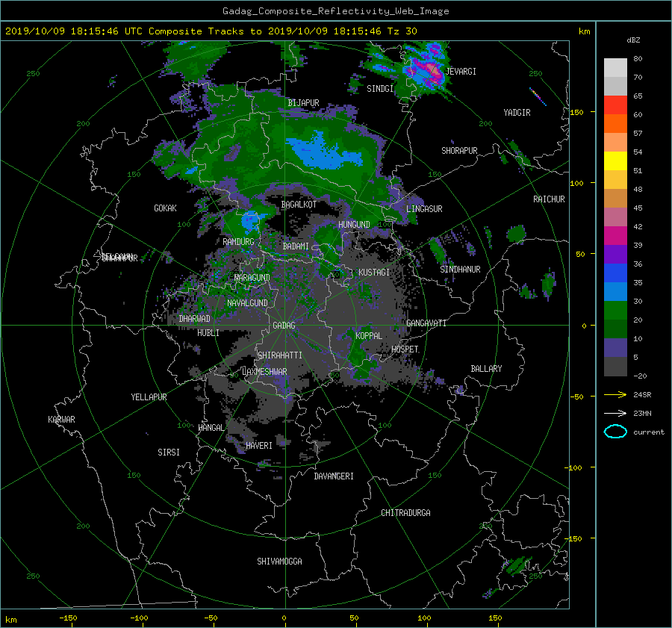672x628 pixels.
Task: Click the HAVERI city label
Action: (259, 446)
